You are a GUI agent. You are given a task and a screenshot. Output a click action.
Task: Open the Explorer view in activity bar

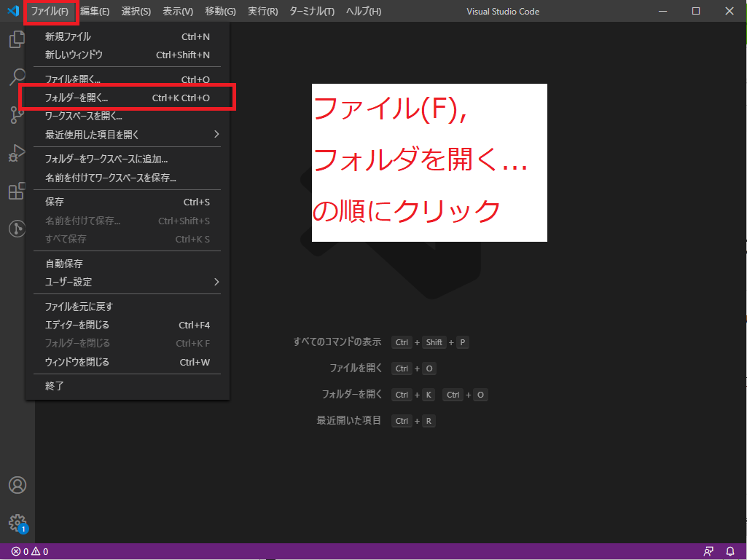(x=17, y=39)
